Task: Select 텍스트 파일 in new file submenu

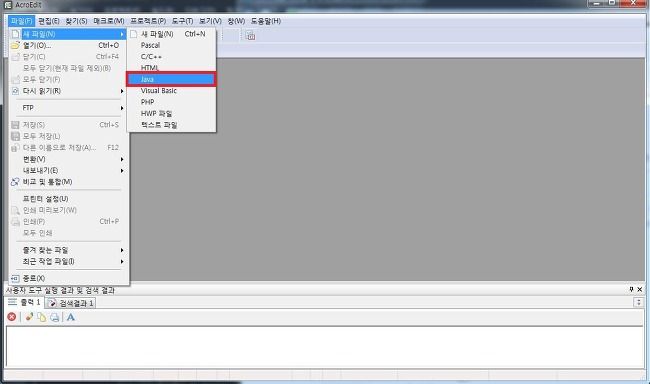Action: [x=171, y=125]
